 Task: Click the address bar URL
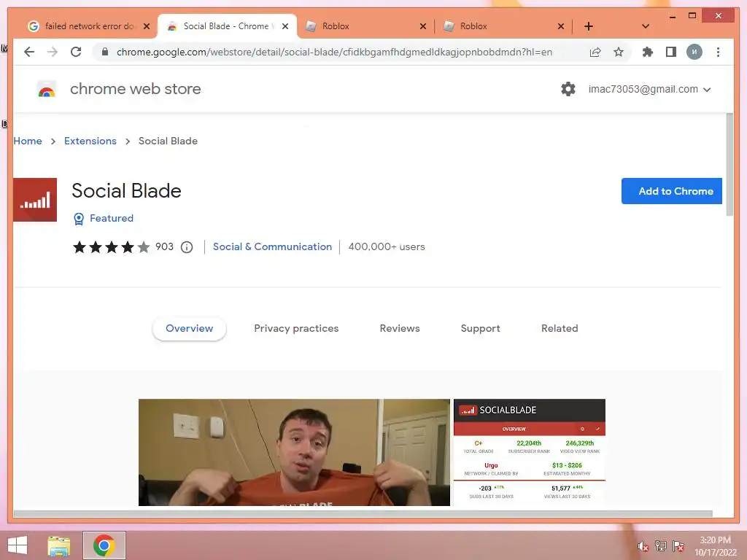point(334,52)
